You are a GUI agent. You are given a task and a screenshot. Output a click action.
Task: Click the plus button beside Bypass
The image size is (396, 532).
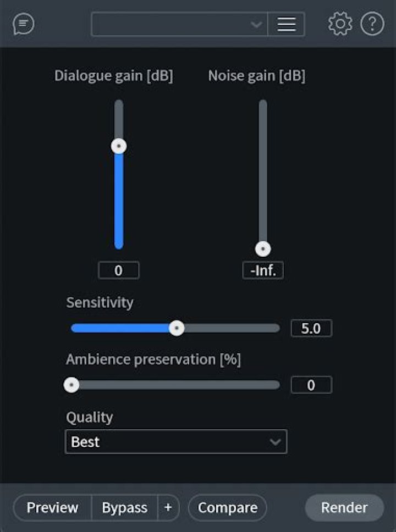pos(168,508)
